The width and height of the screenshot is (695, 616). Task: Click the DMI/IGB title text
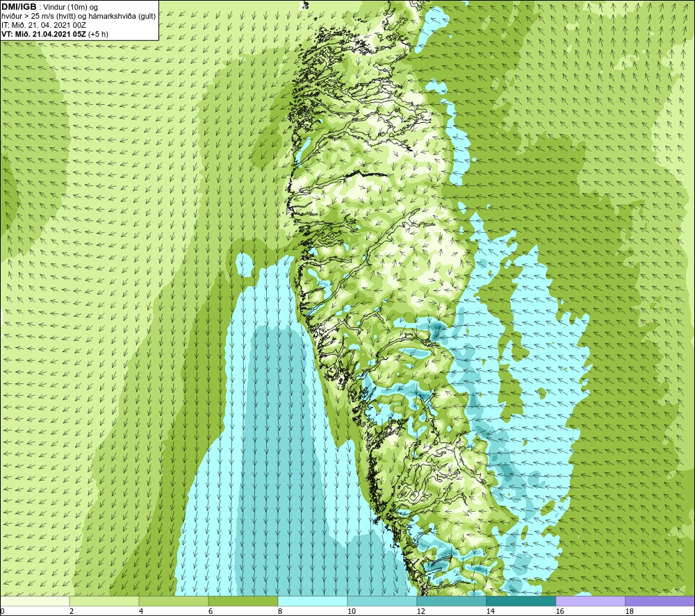19,7
